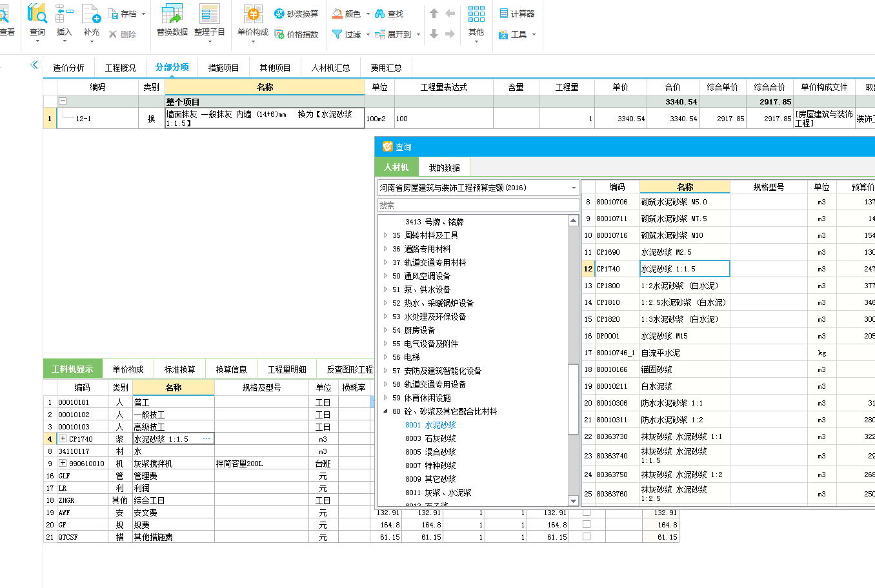Open dropdown arrow next to 存档
The width and height of the screenshot is (875, 588).
pyautogui.click(x=143, y=14)
